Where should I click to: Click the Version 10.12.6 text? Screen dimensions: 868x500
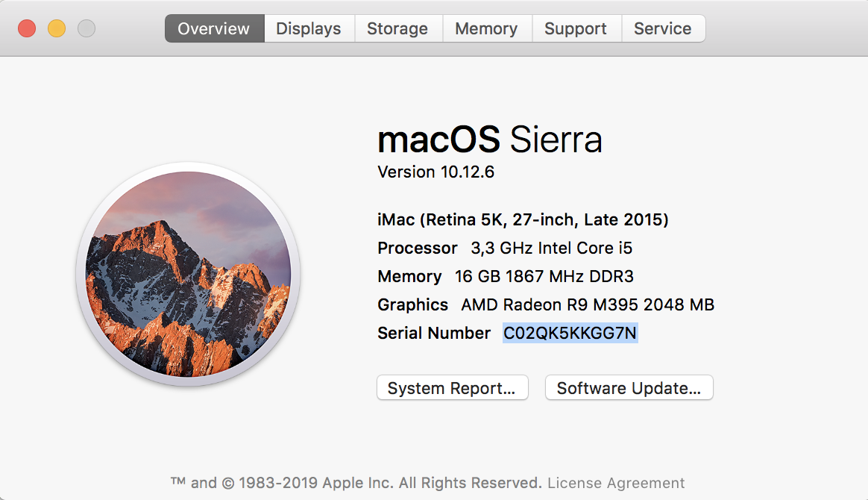pyautogui.click(x=435, y=172)
